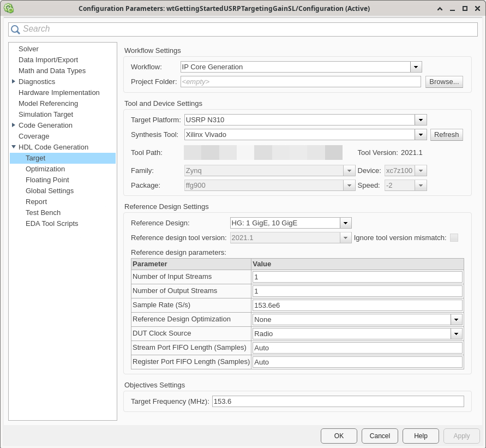
Task: Open the Reference Design dropdown
Action: tap(346, 223)
